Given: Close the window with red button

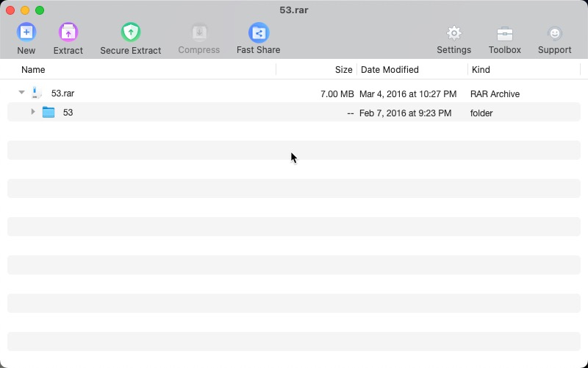Looking at the screenshot, I should pos(10,10).
